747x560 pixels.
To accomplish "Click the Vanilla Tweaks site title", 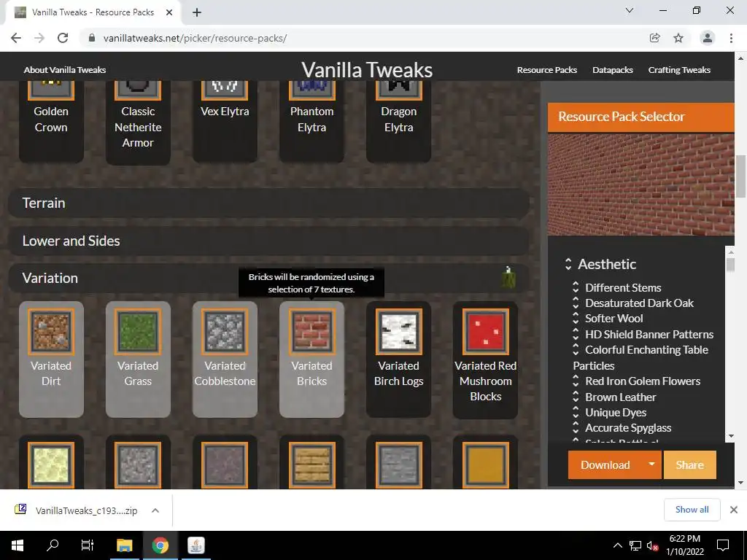I will (367, 70).
